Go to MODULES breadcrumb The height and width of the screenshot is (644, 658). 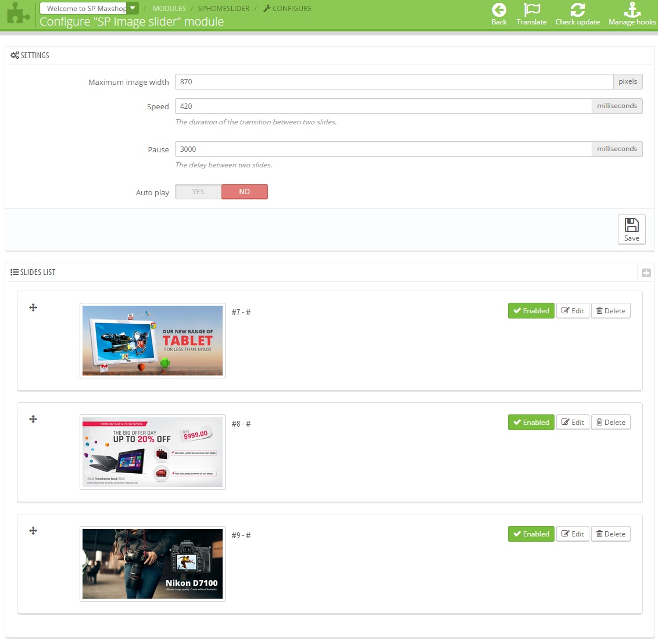pyautogui.click(x=169, y=8)
